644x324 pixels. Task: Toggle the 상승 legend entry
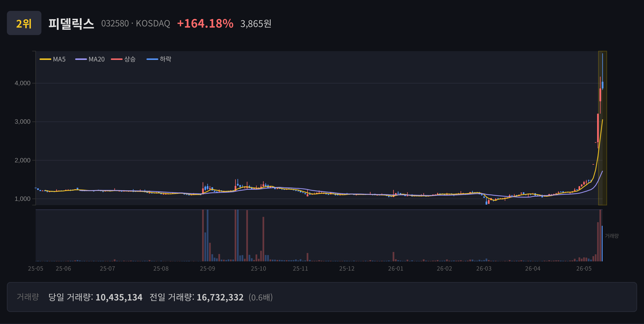coord(123,59)
